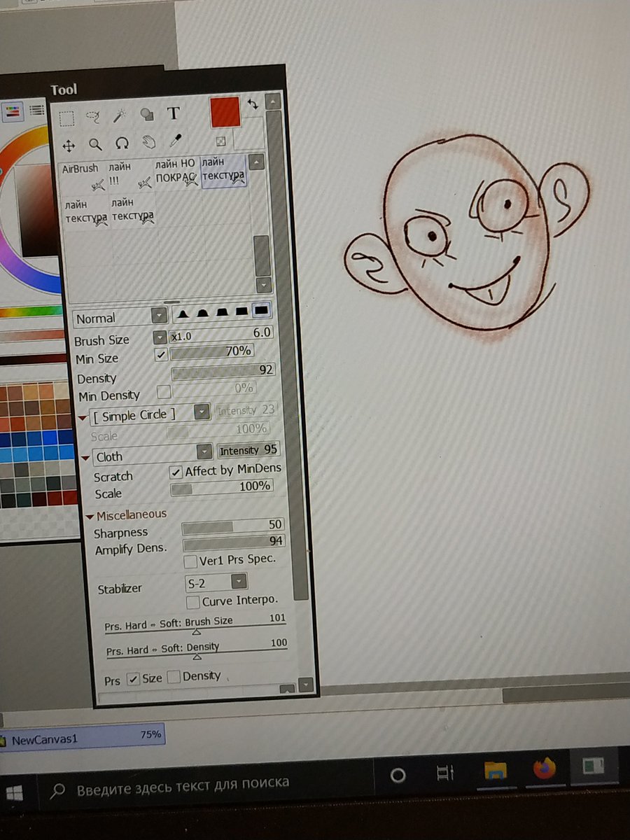
Task: Click the SAI app icon on the taskbar
Action: 594,766
